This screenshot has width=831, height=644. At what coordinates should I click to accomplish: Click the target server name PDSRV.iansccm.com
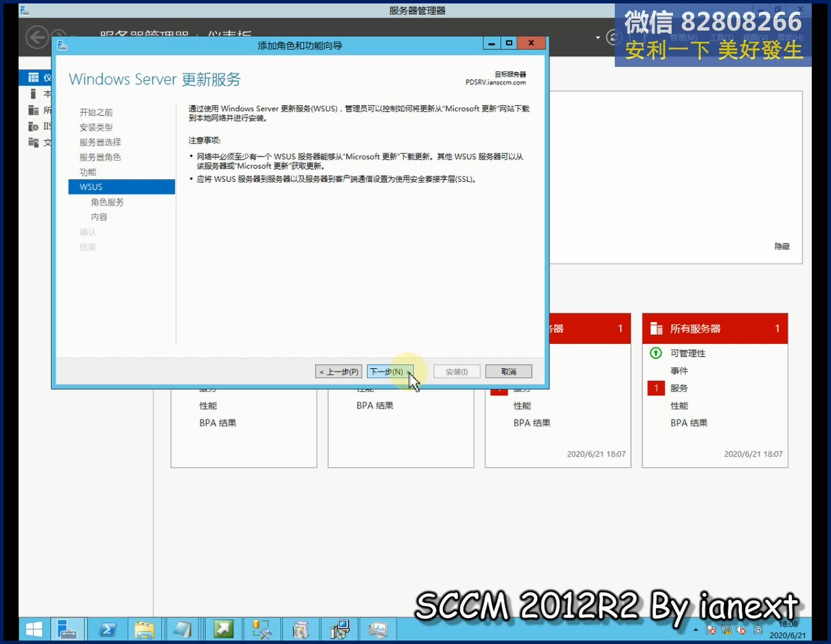coord(495,82)
